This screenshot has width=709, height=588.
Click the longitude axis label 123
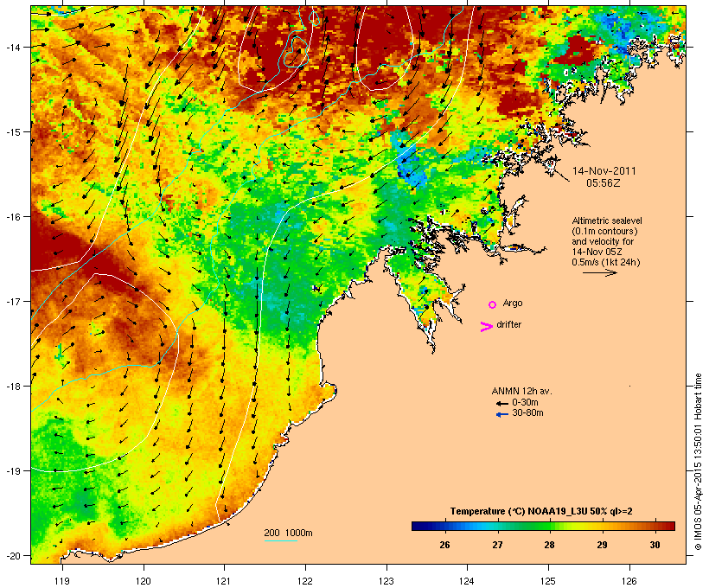pos(386,581)
